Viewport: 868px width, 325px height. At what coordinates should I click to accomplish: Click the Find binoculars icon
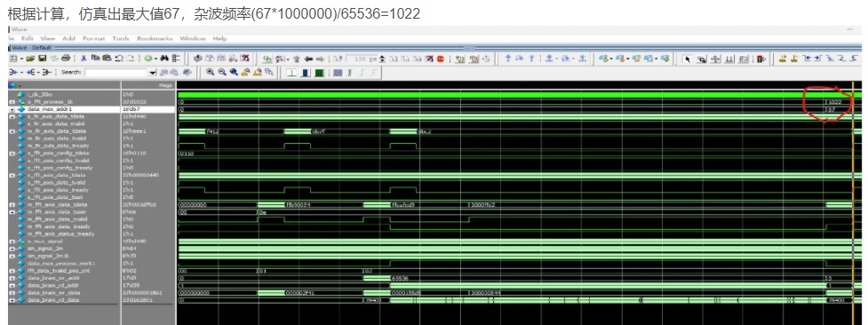[x=164, y=59]
